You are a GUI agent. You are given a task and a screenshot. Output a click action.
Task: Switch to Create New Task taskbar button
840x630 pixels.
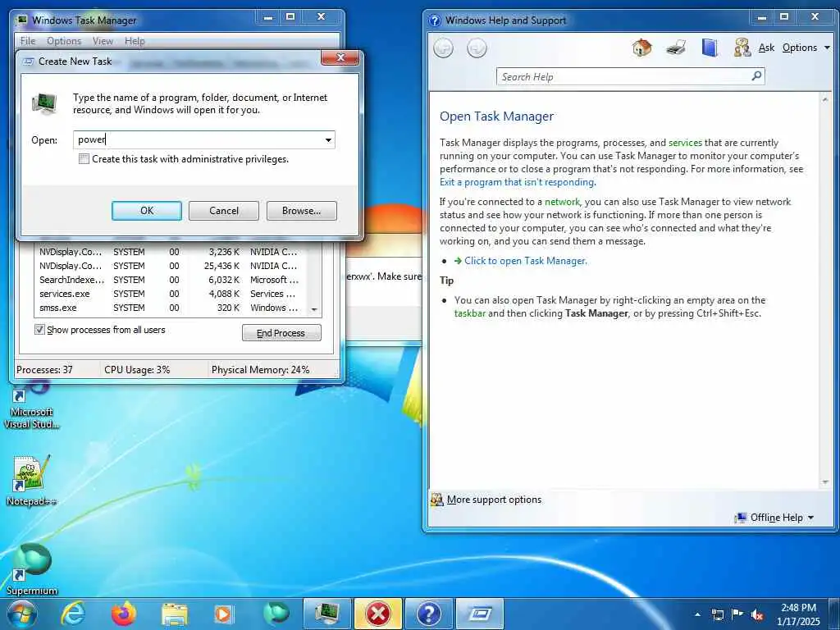[x=479, y=614]
